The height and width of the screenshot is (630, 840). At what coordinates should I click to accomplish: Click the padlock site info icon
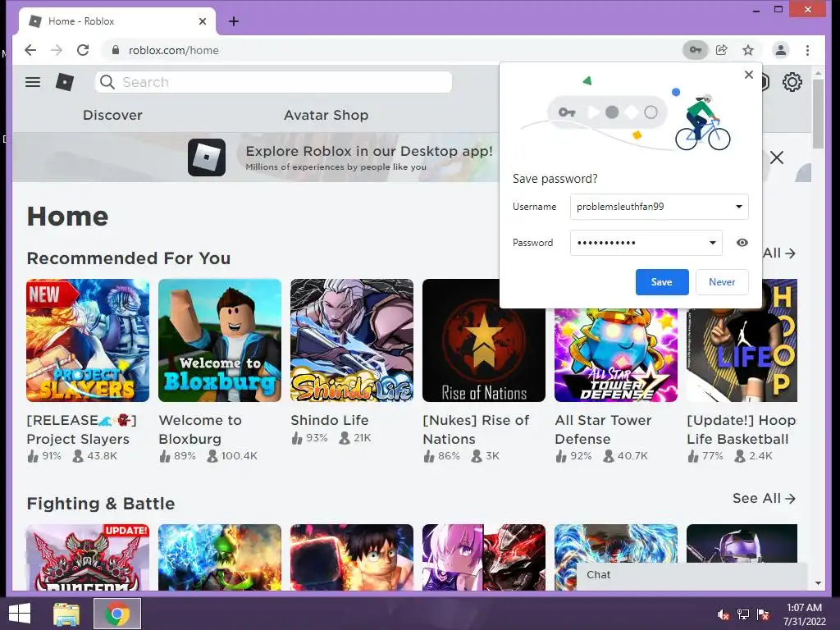[x=115, y=50]
